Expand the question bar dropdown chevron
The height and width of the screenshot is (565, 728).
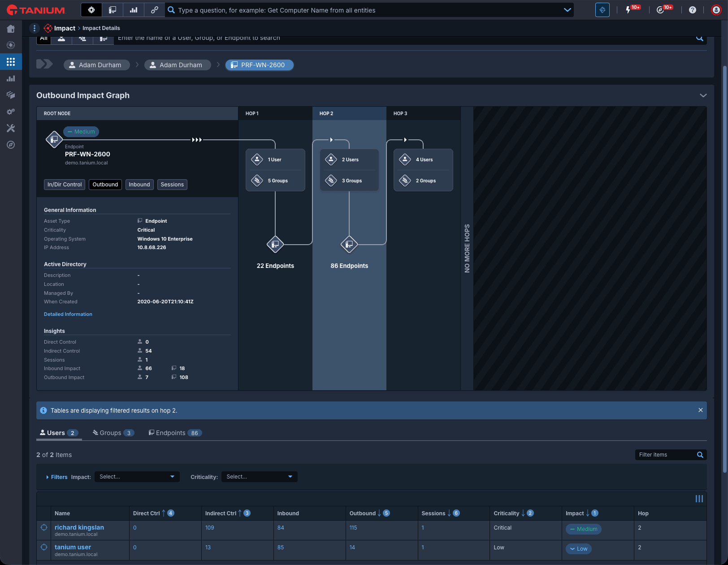(x=568, y=10)
